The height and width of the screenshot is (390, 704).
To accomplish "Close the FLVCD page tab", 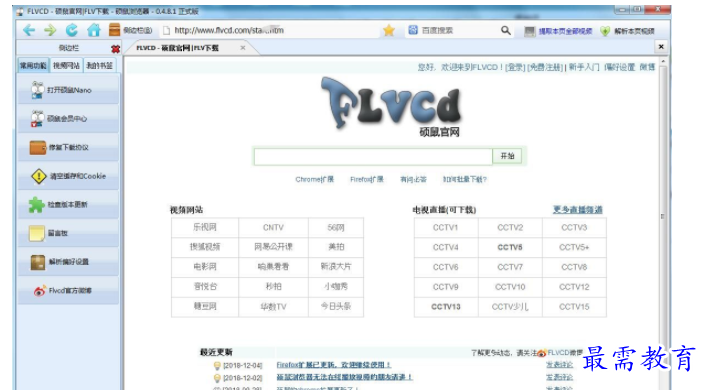I will [243, 48].
